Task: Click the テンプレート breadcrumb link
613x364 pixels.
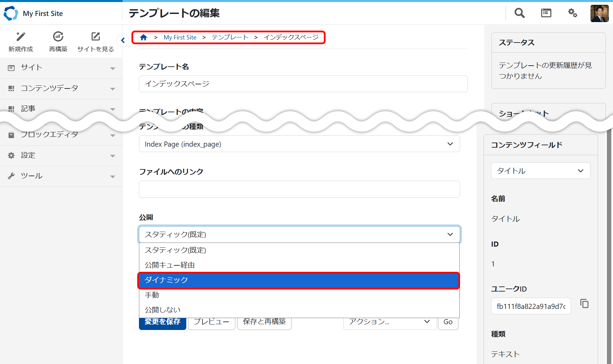Action: tap(230, 37)
